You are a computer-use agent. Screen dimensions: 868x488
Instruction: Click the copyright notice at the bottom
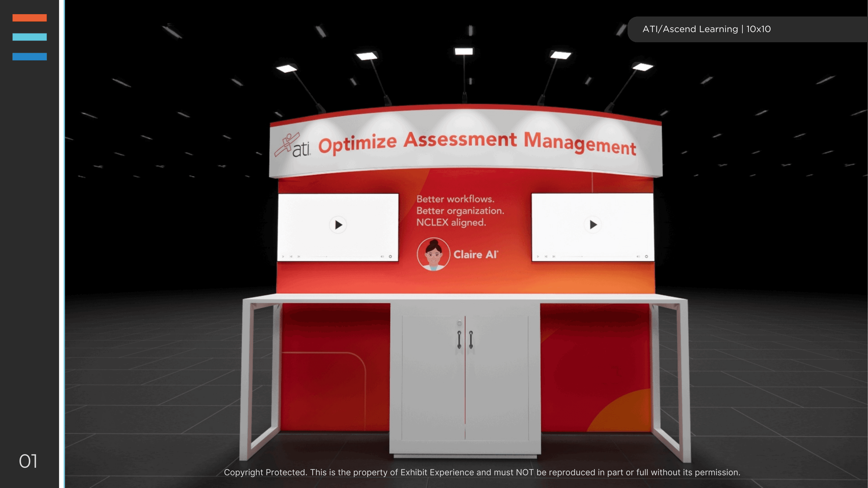(x=482, y=472)
